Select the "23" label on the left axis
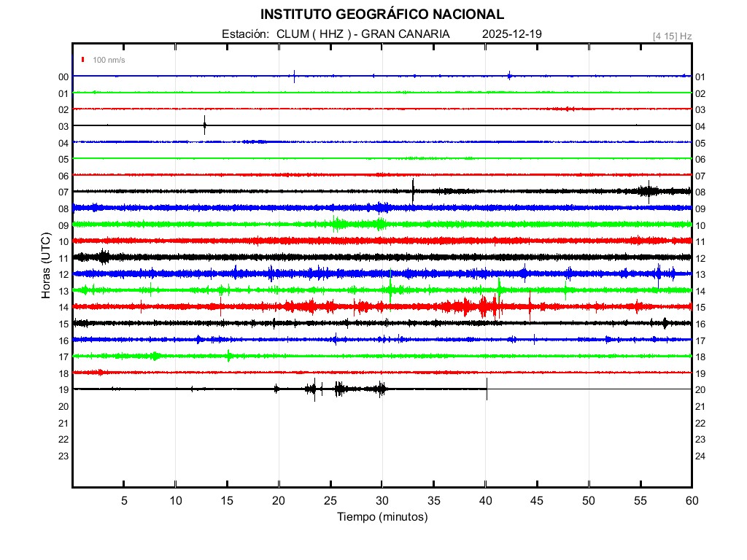Image resolution: width=747 pixels, height=560 pixels. (63, 456)
